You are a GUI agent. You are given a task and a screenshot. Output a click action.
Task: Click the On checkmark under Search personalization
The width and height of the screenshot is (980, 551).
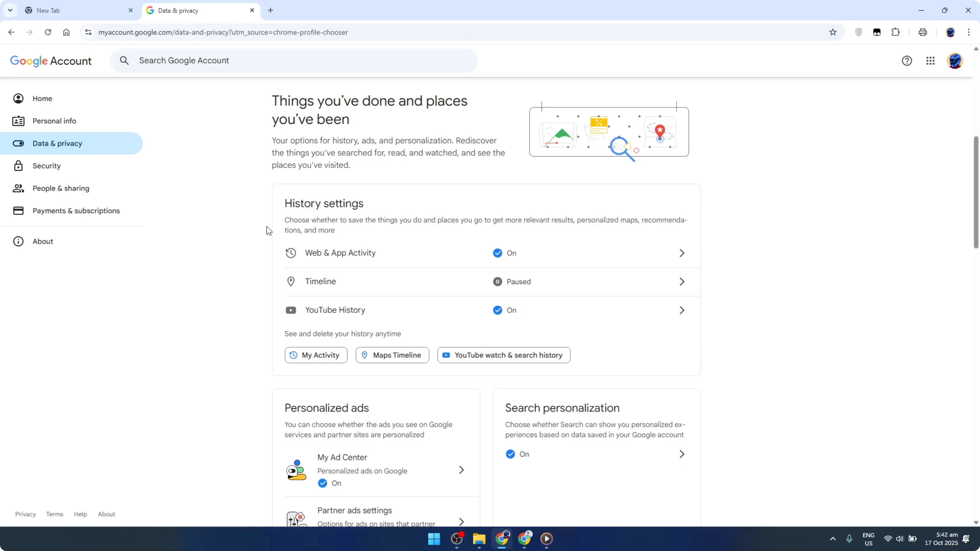point(510,454)
